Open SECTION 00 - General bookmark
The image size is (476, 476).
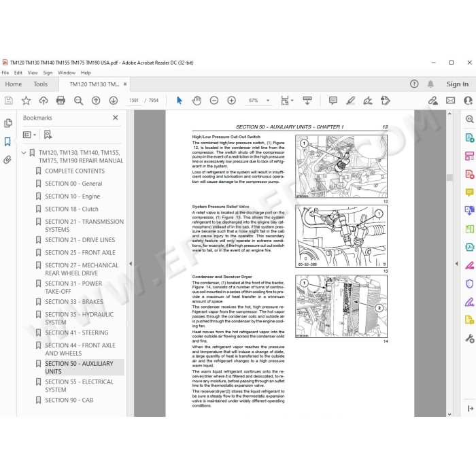coord(73,184)
